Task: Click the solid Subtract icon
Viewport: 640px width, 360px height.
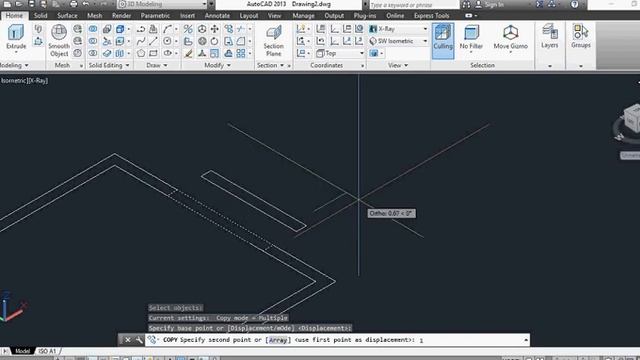Action: click(93, 41)
